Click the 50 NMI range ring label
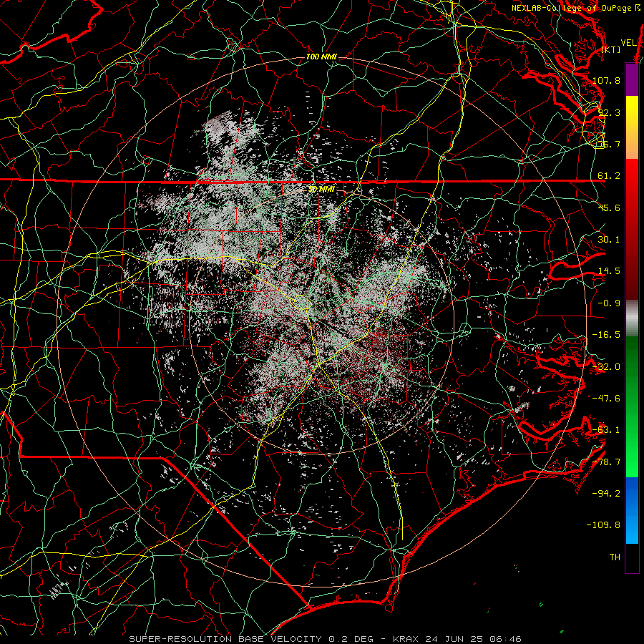Image resolution: width=644 pixels, height=644 pixels. [321, 189]
